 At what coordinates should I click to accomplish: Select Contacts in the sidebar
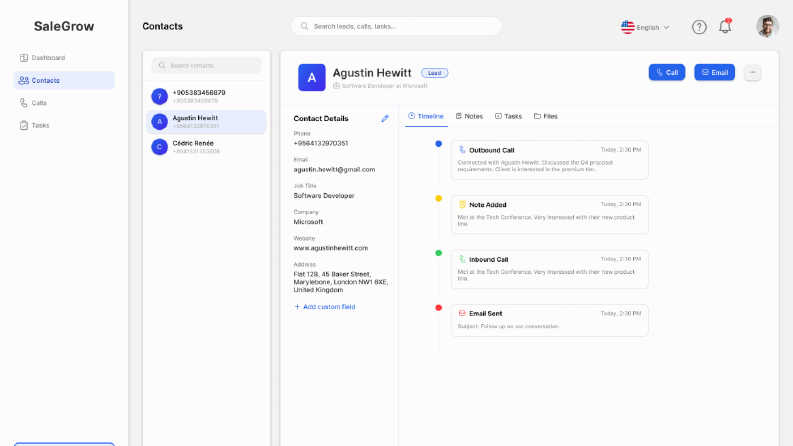point(64,80)
